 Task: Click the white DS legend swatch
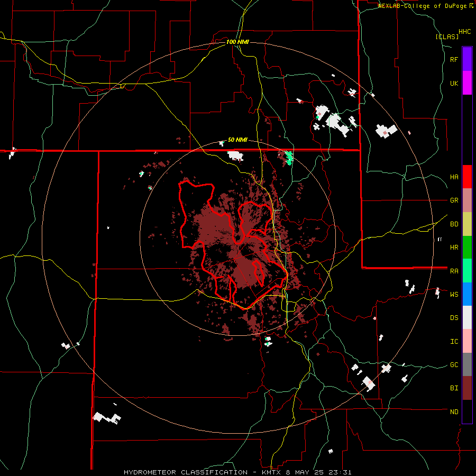click(x=467, y=317)
